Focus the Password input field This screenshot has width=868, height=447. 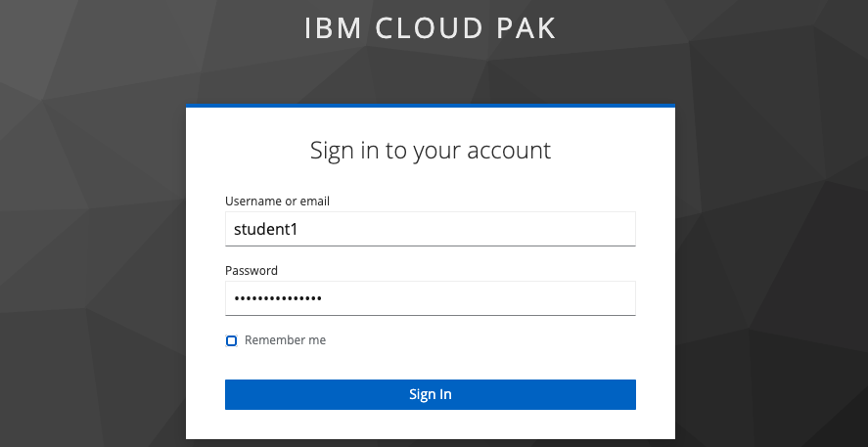click(431, 298)
